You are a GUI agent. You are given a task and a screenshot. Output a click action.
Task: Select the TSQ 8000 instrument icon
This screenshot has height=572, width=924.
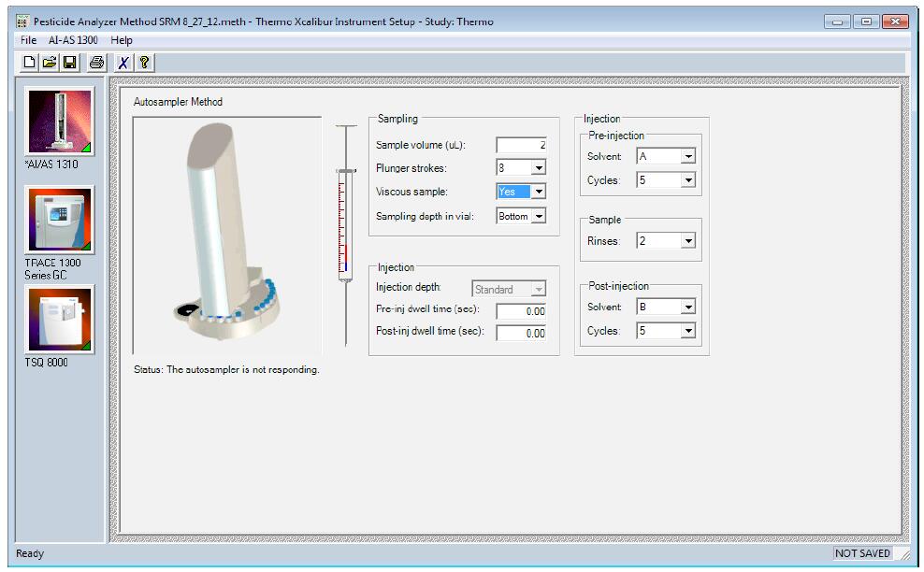[60, 321]
